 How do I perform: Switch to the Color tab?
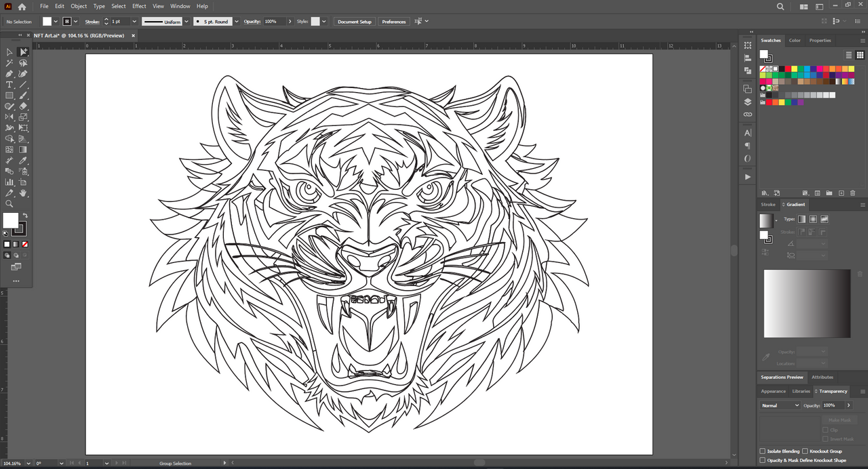795,41
